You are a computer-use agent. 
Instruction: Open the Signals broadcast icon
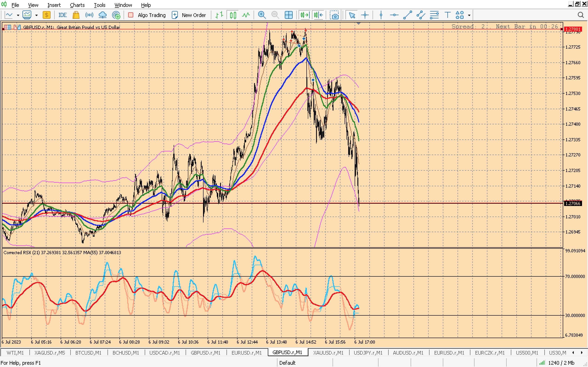pos(89,15)
